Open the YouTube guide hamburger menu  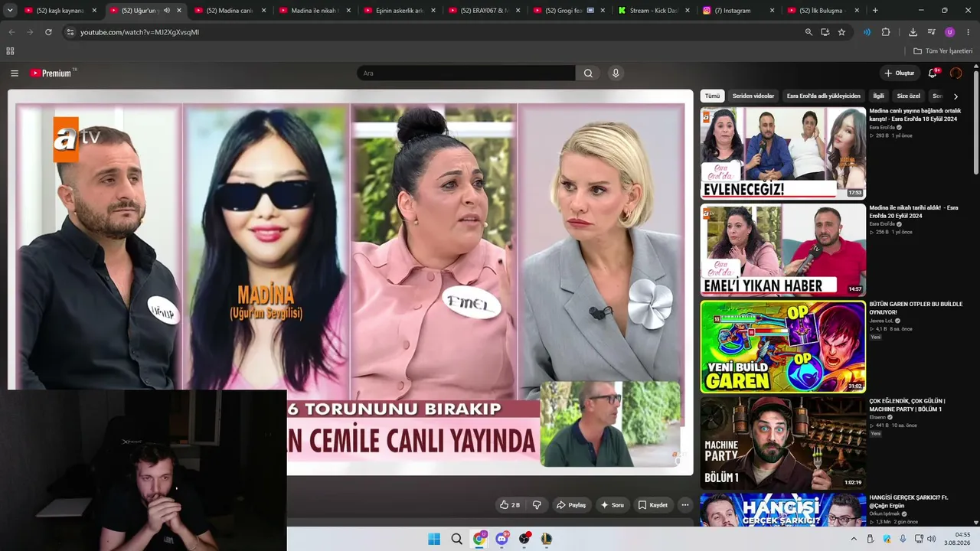(15, 73)
